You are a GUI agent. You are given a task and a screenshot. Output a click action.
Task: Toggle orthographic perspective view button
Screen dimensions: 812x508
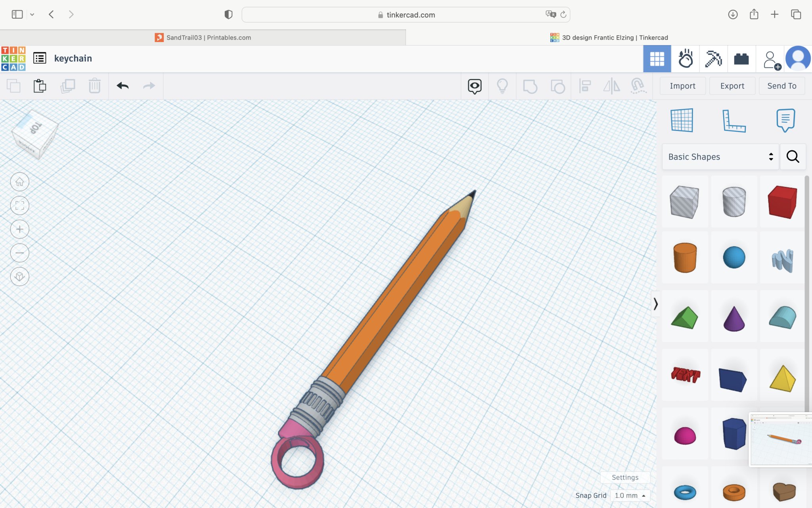pos(19,277)
